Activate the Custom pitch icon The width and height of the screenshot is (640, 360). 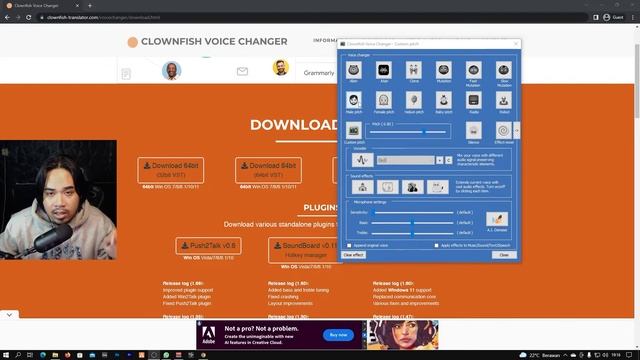pos(353,131)
